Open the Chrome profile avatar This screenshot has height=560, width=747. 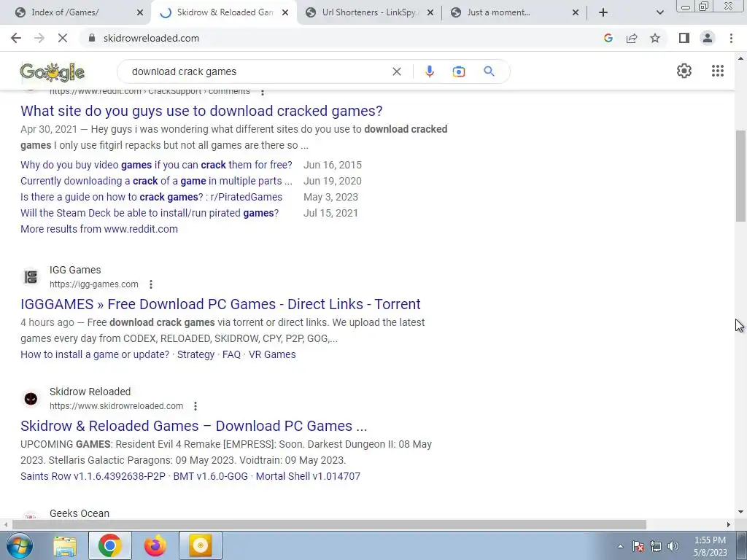point(708,38)
